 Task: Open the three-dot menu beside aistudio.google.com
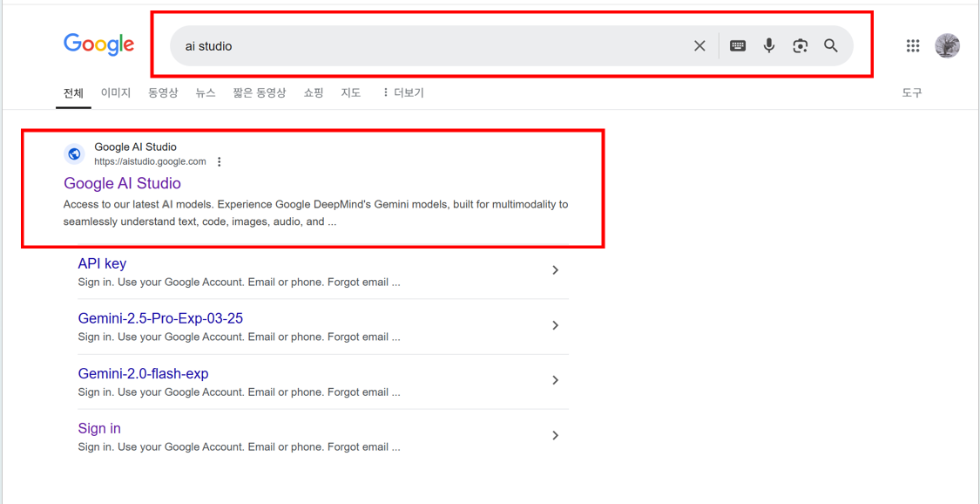coord(219,162)
